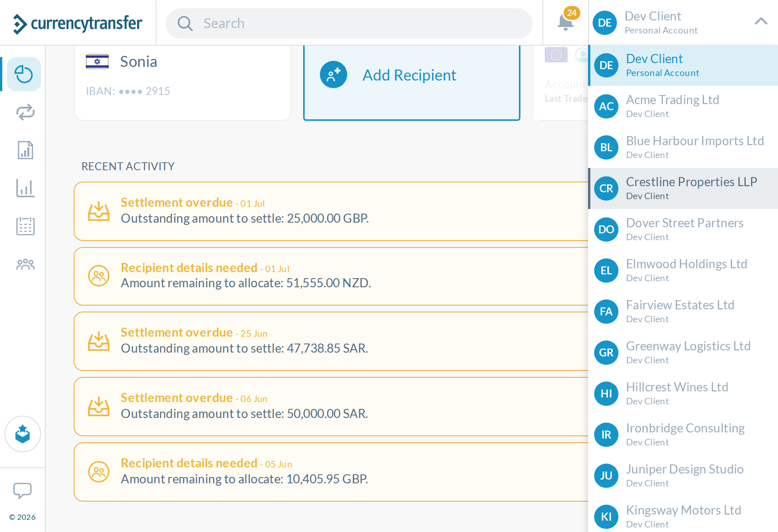Open the bar chart analytics sidebar icon

(25, 188)
